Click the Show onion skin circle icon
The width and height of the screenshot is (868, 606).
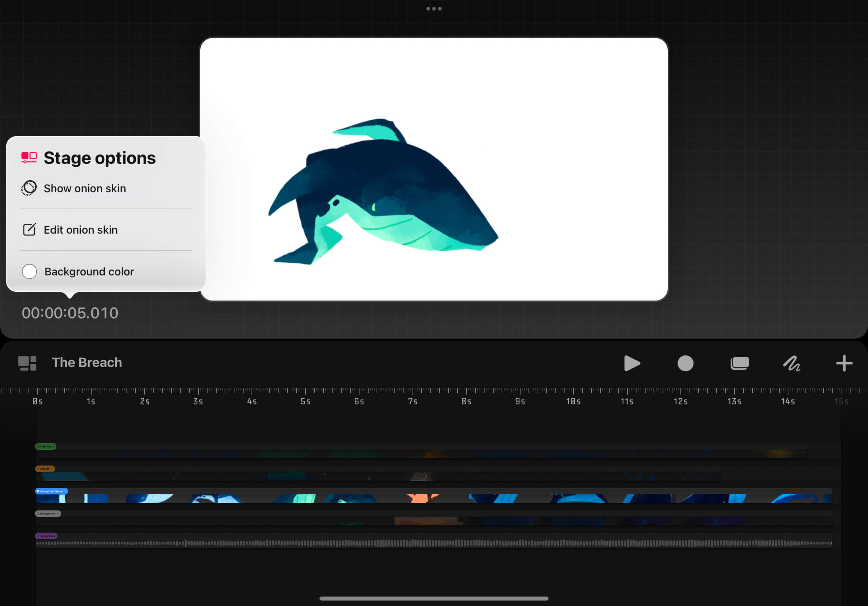click(x=29, y=188)
